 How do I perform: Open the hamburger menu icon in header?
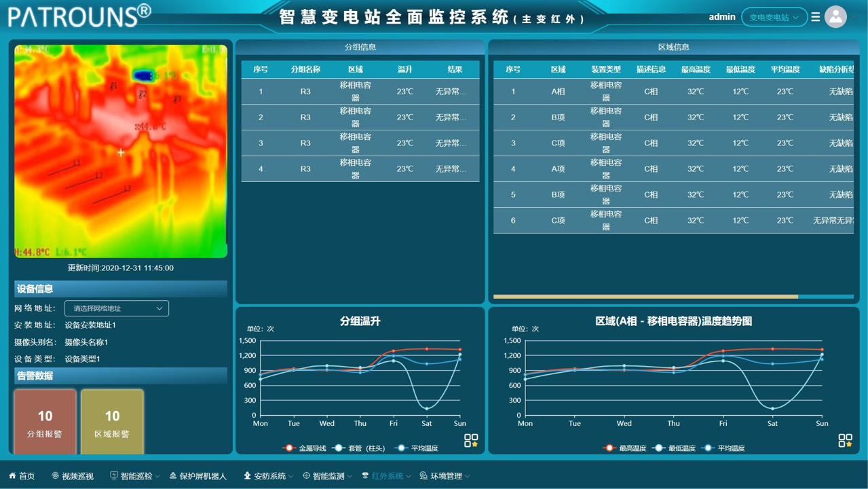(x=816, y=17)
